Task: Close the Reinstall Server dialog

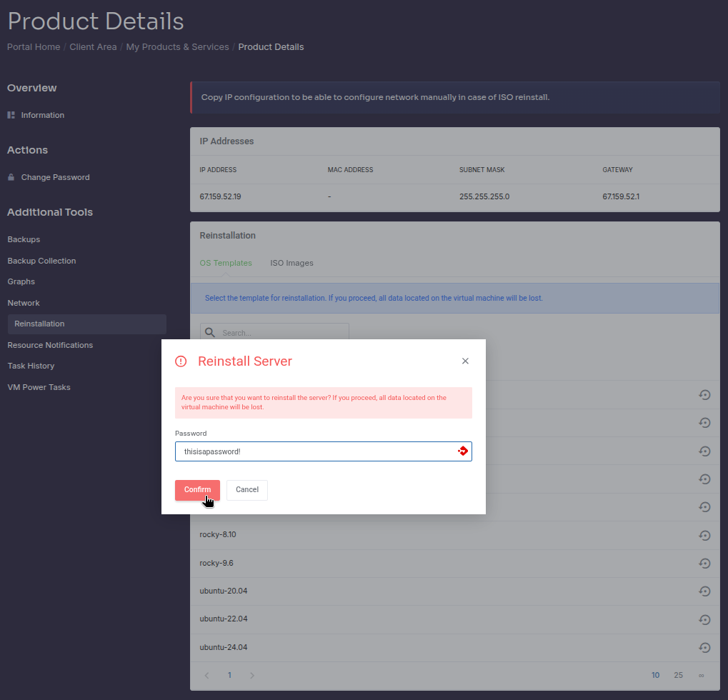Action: click(x=465, y=361)
